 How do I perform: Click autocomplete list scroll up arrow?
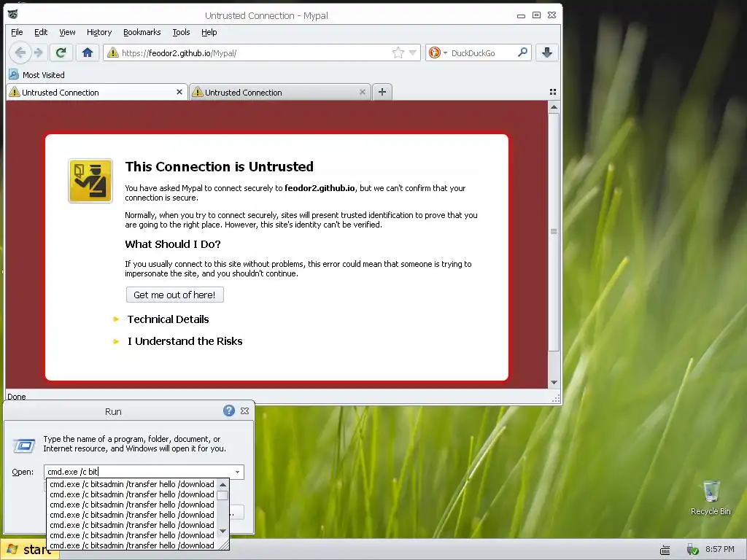point(222,485)
